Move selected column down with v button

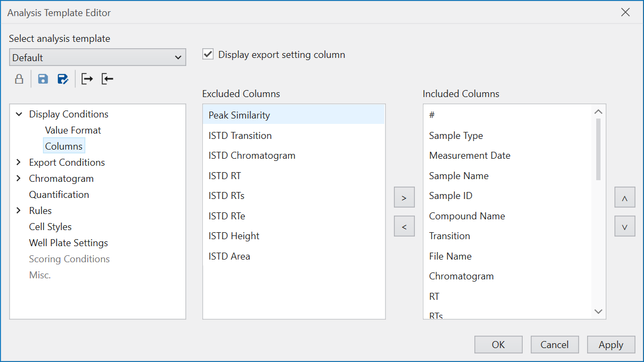pyautogui.click(x=625, y=227)
